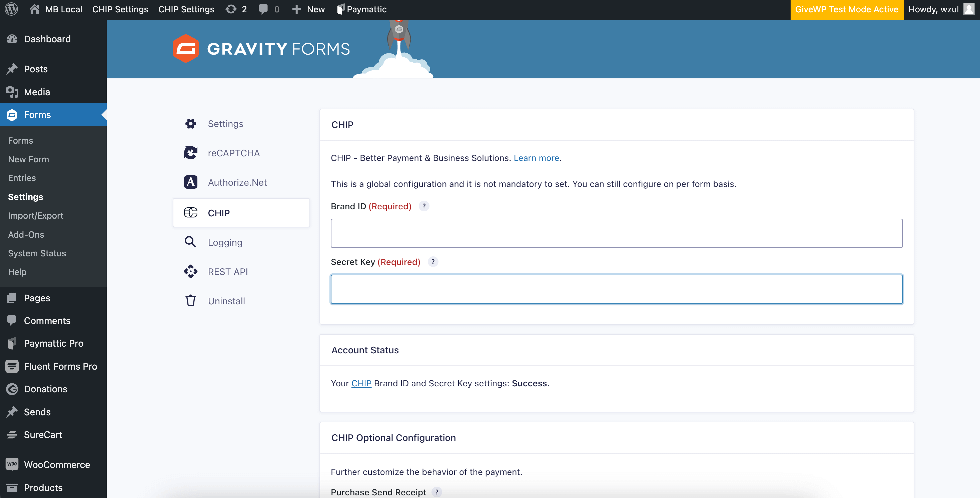Viewport: 980px width, 498px height.
Task: Click the Authorize.Net letter A icon
Action: pos(191,182)
